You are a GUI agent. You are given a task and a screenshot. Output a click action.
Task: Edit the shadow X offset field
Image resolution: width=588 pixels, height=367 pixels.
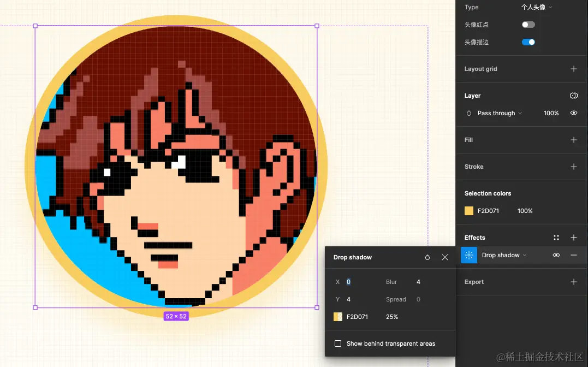pyautogui.click(x=348, y=282)
